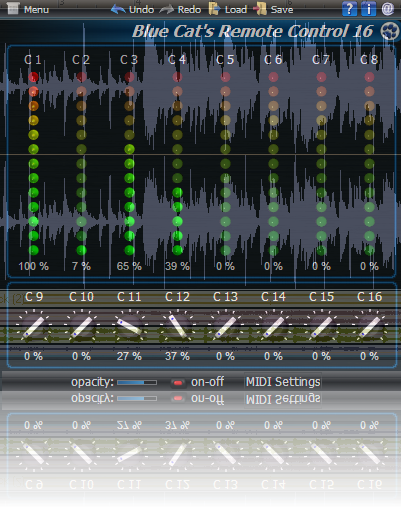
Task: Click the 0 % value under C 9
Action: pos(33,356)
